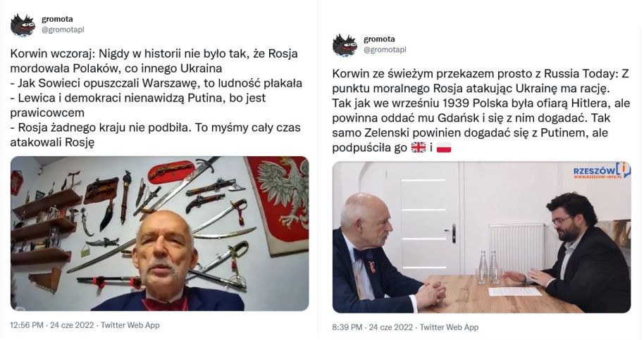Click the right tweet text mentioning Russia Today
This screenshot has width=644, height=340.
coord(481,111)
